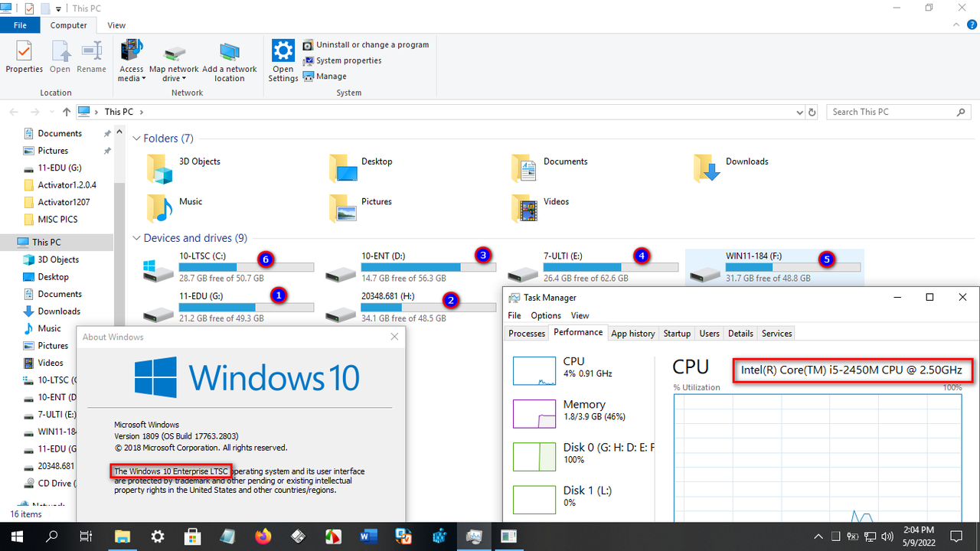Click the Up arrow beside address bar
Screen dimensions: 980x551
[x=66, y=112]
